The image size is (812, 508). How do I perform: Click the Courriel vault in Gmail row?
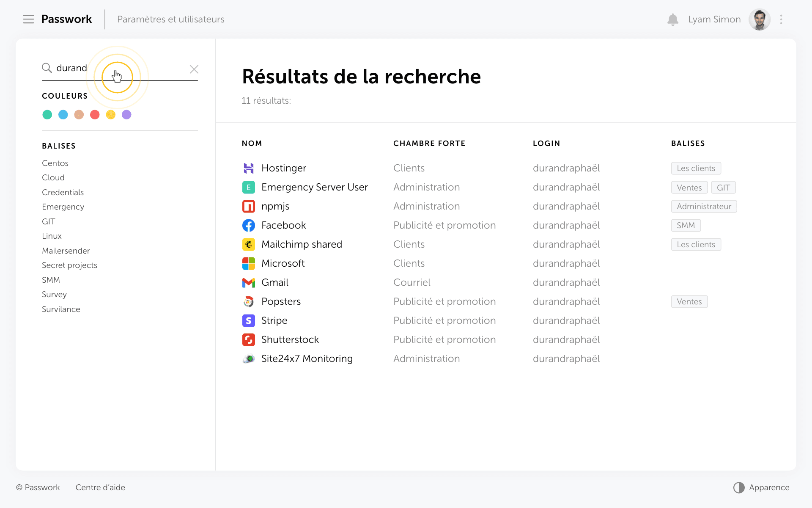411,282
